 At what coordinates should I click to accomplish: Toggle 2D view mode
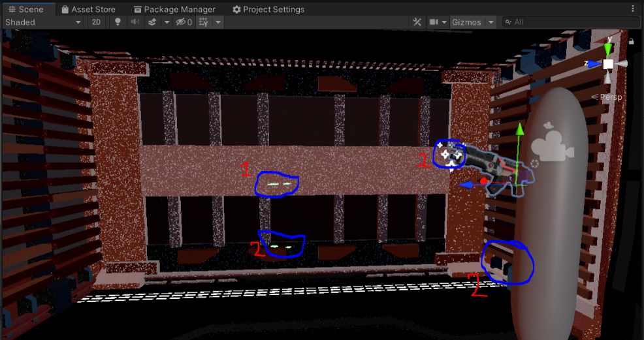[x=96, y=22]
